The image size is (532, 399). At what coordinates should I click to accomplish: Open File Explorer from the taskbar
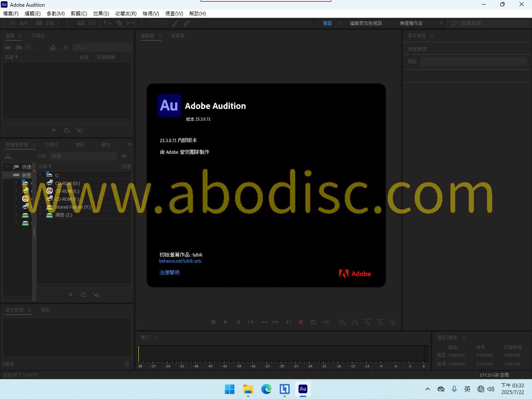pyautogui.click(x=248, y=389)
